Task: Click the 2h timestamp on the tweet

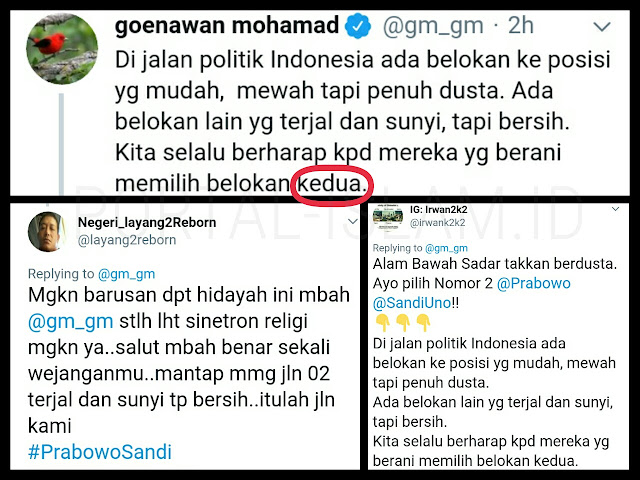Action: tap(520, 25)
